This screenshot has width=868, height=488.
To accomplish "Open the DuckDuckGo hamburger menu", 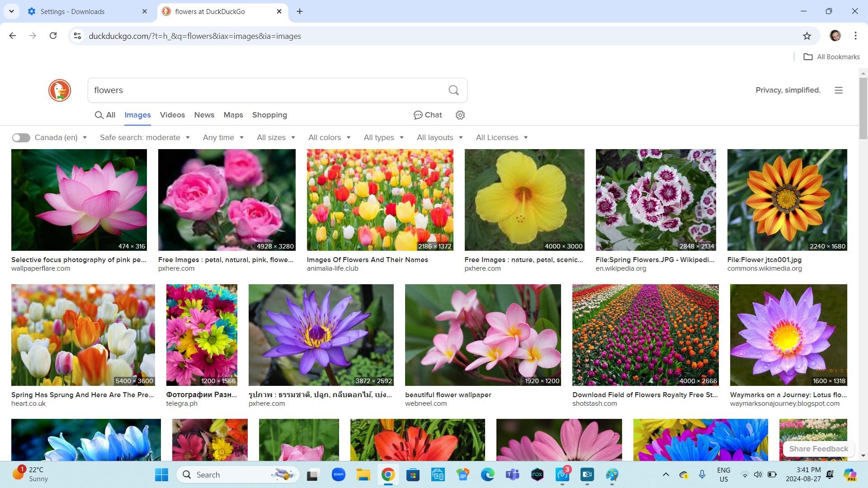I will pos(839,90).
